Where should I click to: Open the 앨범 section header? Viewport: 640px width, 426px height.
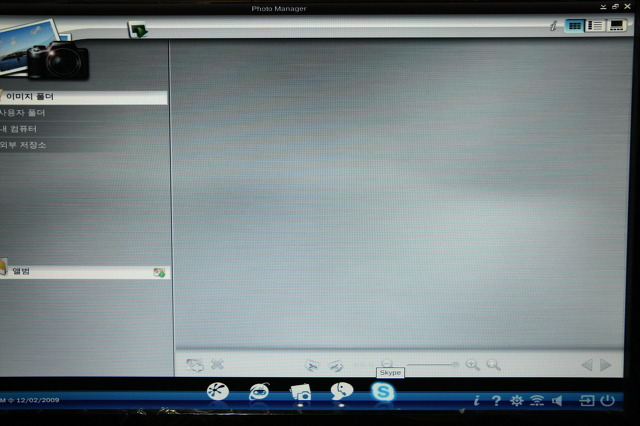click(85, 272)
